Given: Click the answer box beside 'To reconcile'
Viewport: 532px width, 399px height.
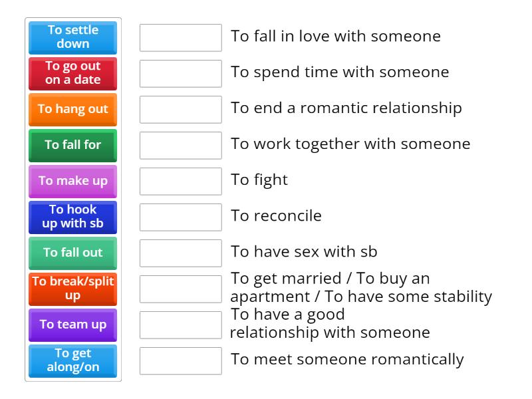Looking at the screenshot, I should (180, 216).
